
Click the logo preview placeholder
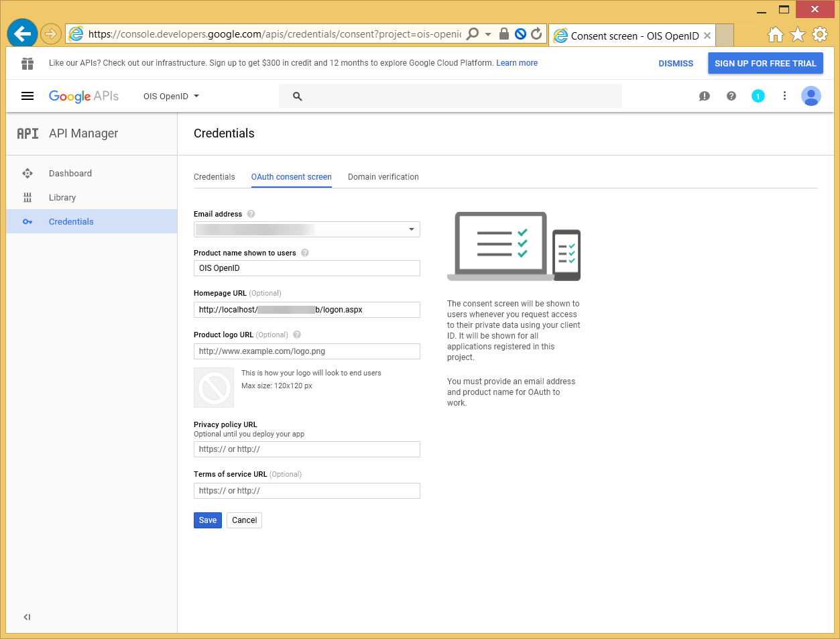[x=214, y=388]
